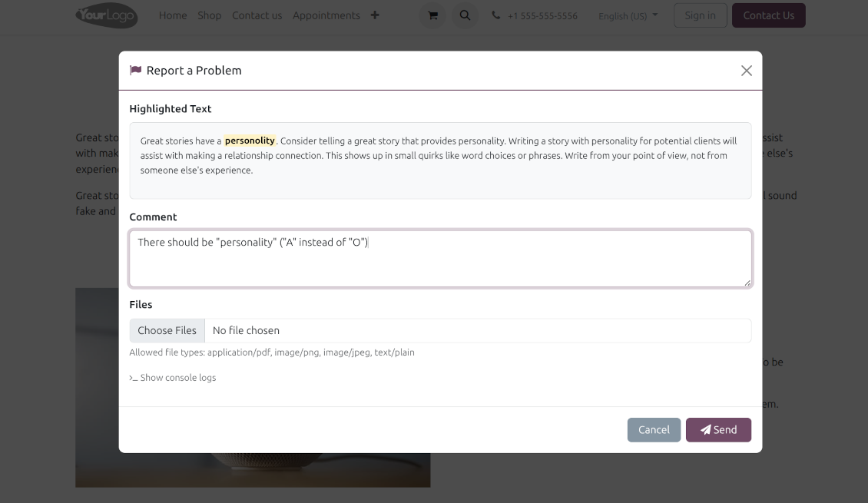Click the phone icon next to the number

pos(495,15)
